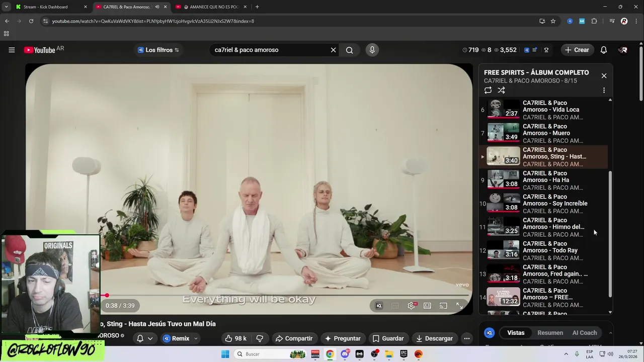Share the video via Compartir
644x362 pixels.
pyautogui.click(x=294, y=338)
